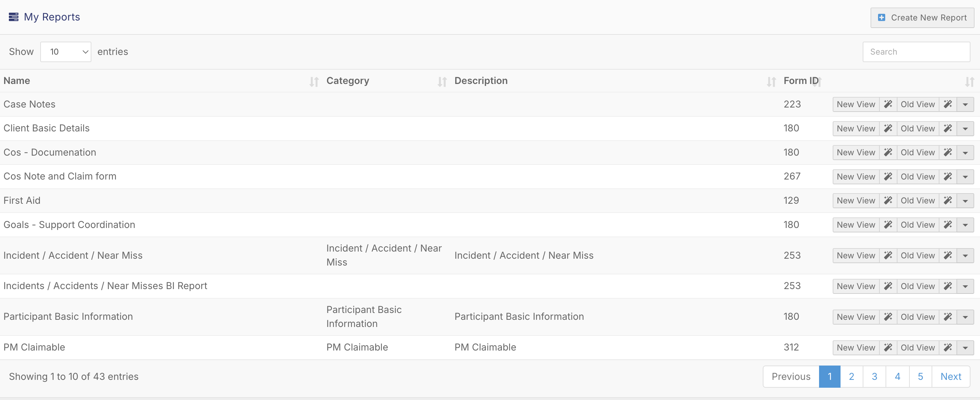Open Old View for Goals - Support Coordination
The height and width of the screenshot is (400, 980).
tap(918, 225)
